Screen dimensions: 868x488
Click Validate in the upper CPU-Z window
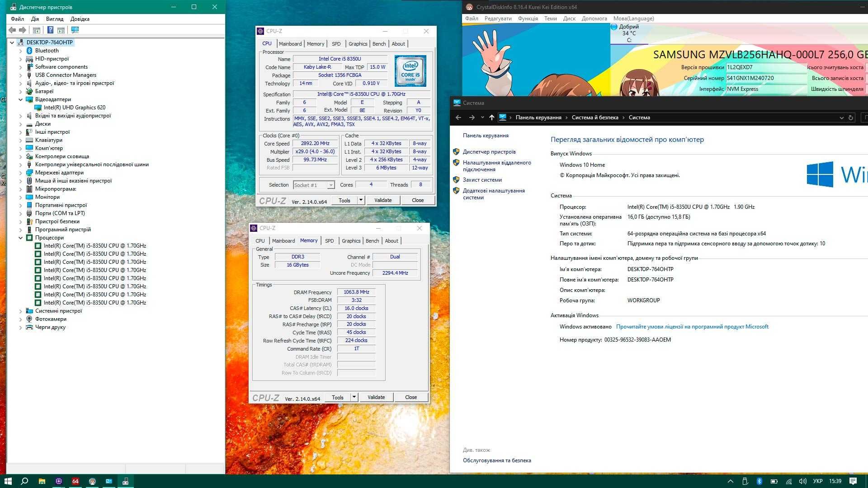(x=383, y=200)
